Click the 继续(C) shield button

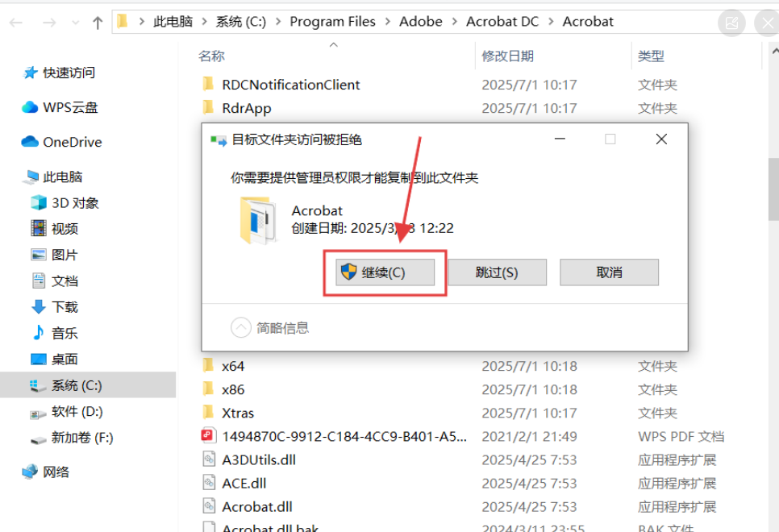(385, 272)
